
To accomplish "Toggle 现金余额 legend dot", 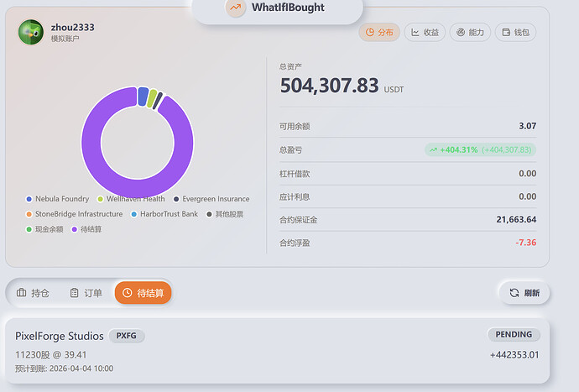I will tap(29, 229).
